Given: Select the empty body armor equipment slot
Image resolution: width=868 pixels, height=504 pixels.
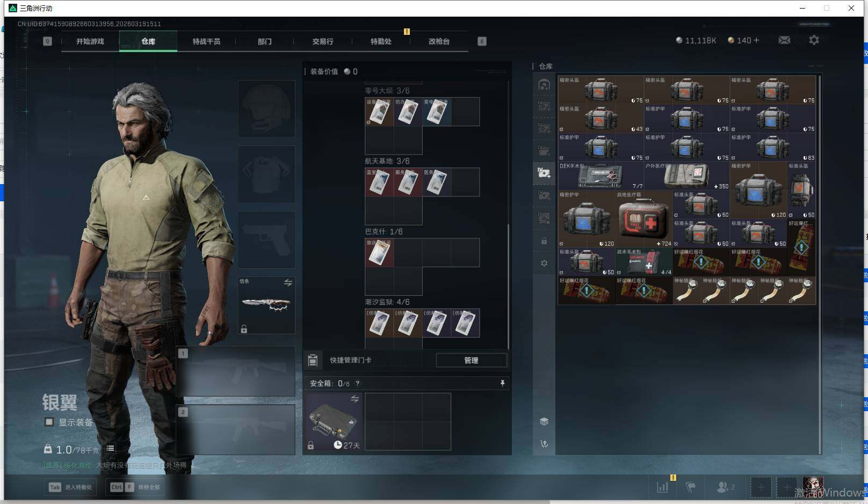Looking at the screenshot, I should 266,174.
